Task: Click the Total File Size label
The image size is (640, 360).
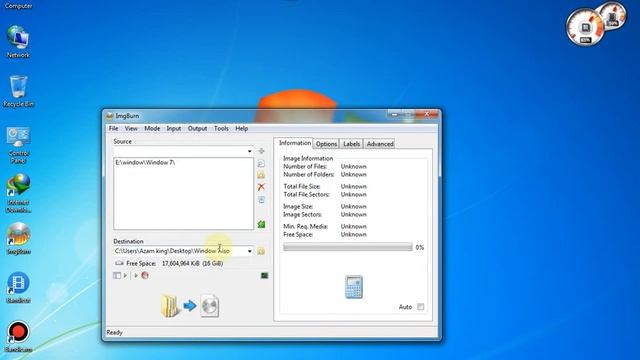Action: (302, 187)
